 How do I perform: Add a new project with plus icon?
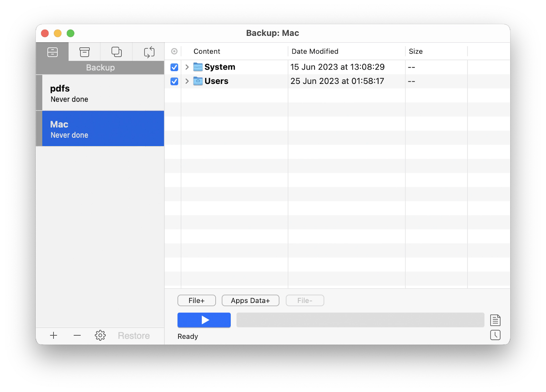point(54,336)
